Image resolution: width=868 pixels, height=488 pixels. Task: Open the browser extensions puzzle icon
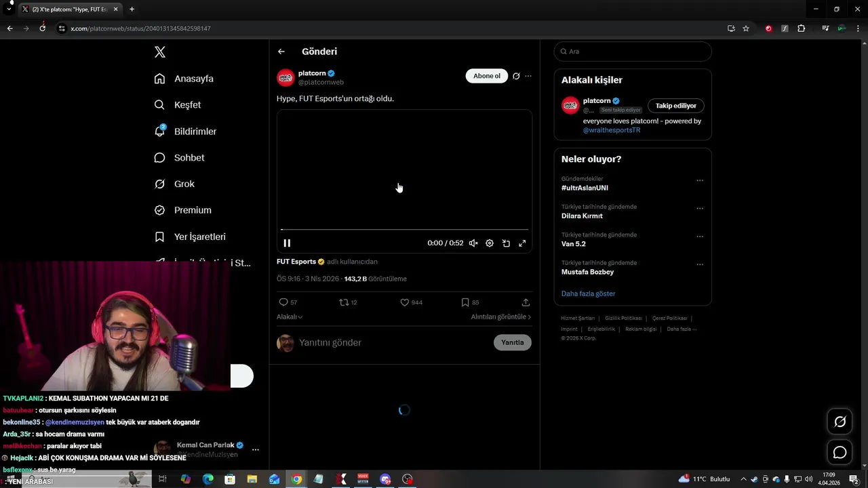tap(801, 28)
